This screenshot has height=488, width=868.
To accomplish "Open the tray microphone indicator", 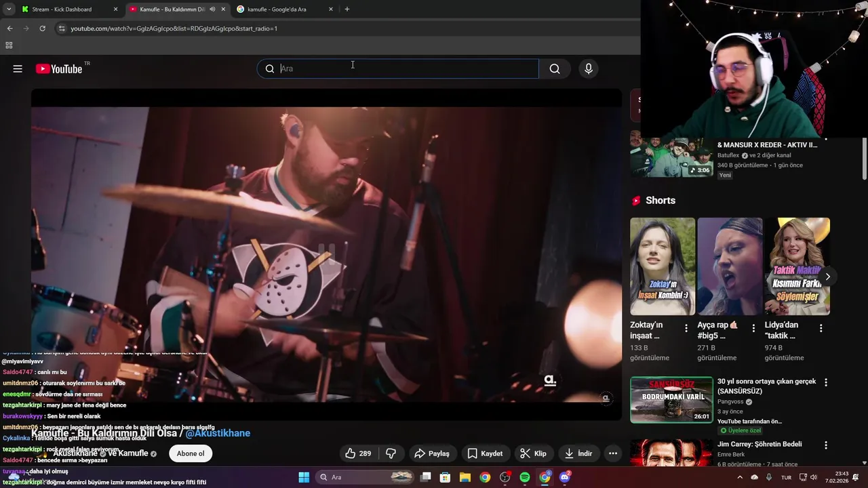I will click(x=769, y=477).
